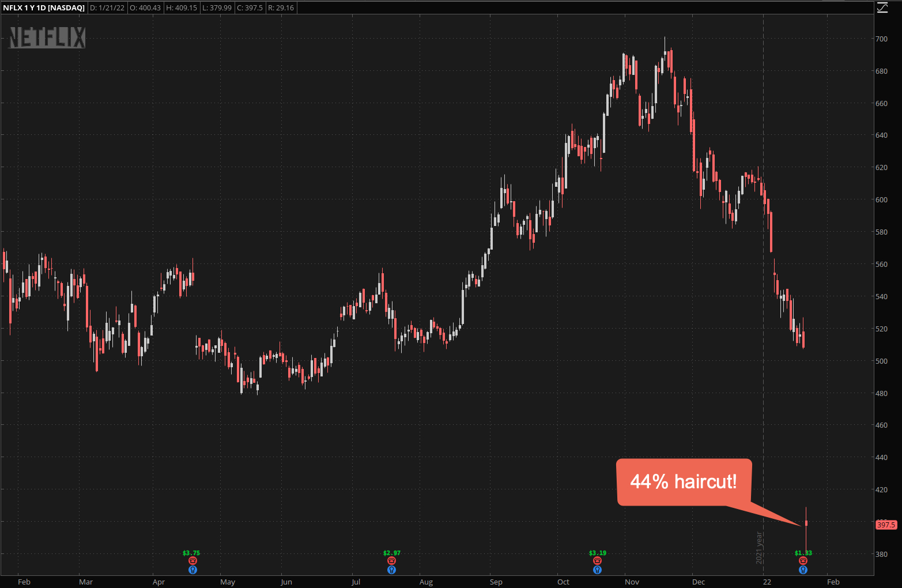
Task: Click the 380 price axis label
Action: coord(881,555)
